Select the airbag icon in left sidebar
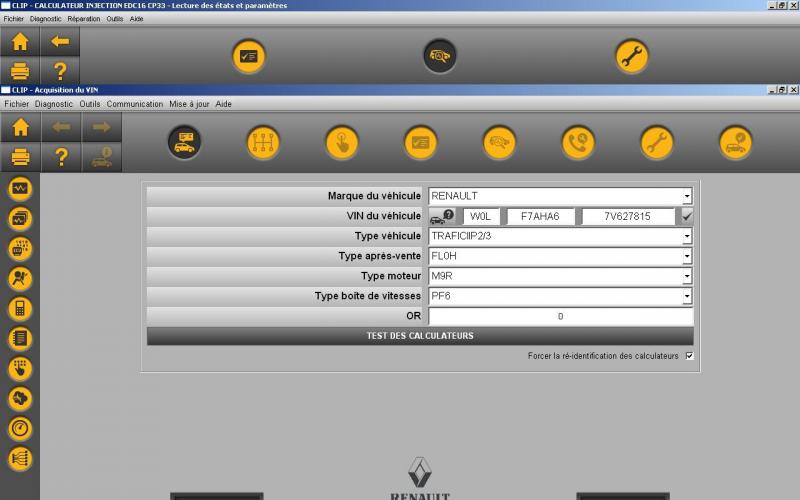Screen dimensions: 800x500 click(x=20, y=279)
